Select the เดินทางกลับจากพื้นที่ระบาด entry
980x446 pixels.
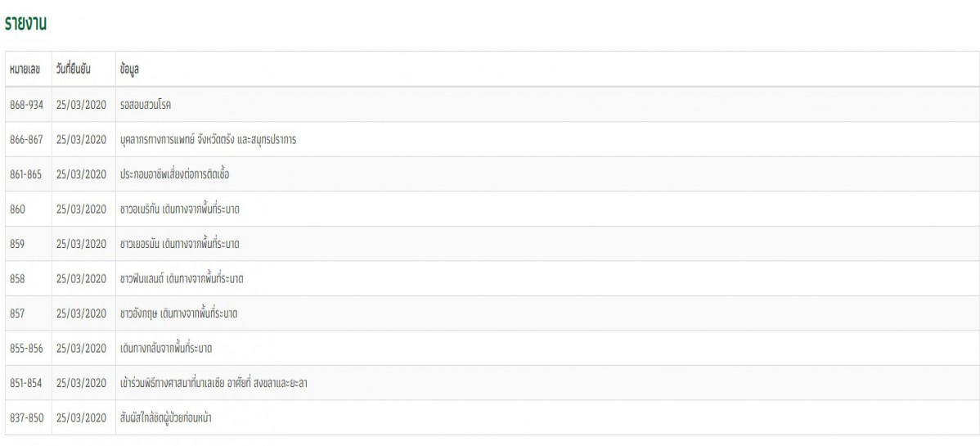165,349
